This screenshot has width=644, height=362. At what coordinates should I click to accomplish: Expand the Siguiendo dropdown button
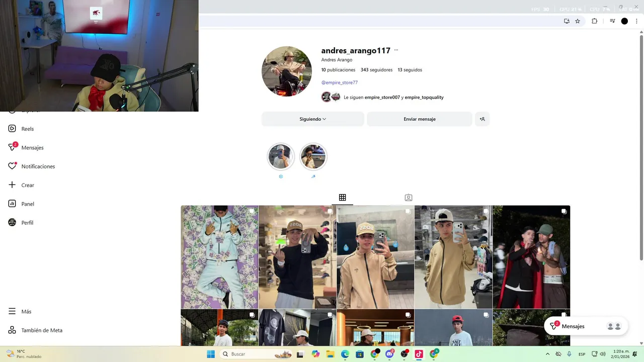(312, 119)
